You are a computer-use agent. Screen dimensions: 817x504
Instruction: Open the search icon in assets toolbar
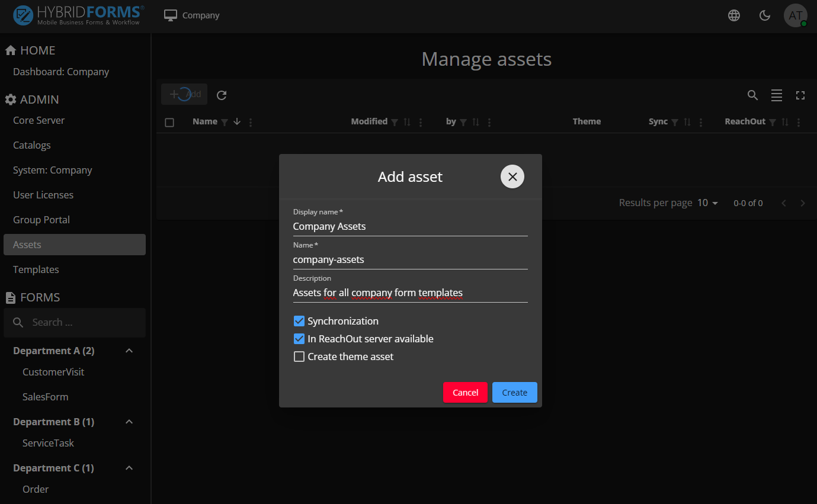[x=752, y=95]
